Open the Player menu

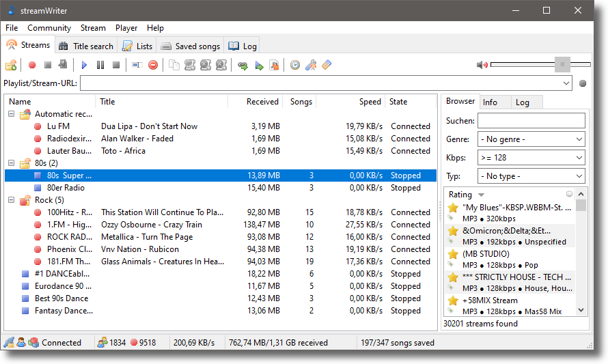click(x=126, y=28)
